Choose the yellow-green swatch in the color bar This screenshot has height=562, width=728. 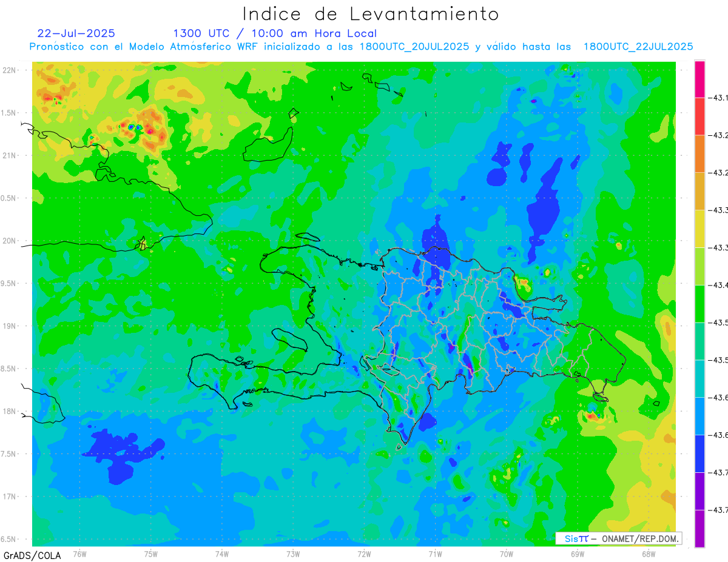pyautogui.click(x=699, y=266)
